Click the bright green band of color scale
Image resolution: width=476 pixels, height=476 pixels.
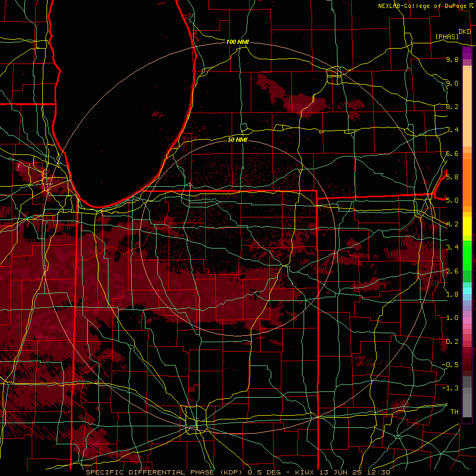point(467,256)
